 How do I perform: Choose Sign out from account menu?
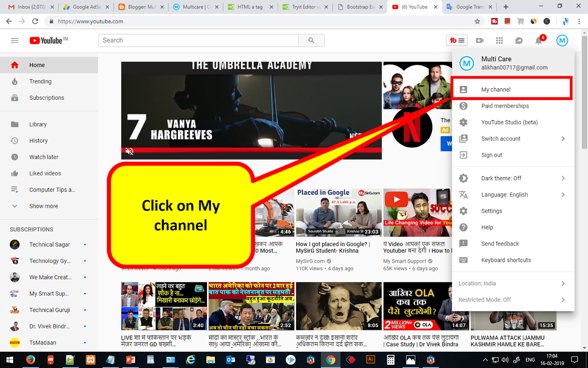[513, 155]
